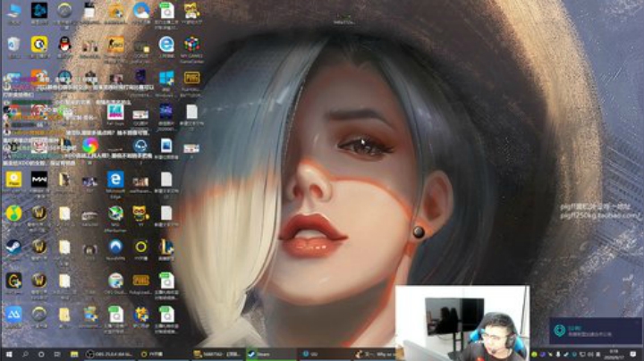Click the webcam overlay preview

(x=462, y=323)
